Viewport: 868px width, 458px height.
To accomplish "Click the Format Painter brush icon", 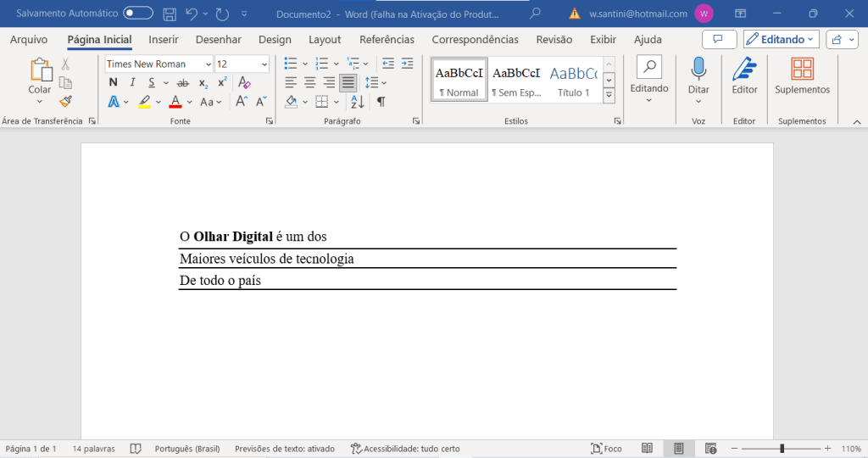I will (65, 101).
